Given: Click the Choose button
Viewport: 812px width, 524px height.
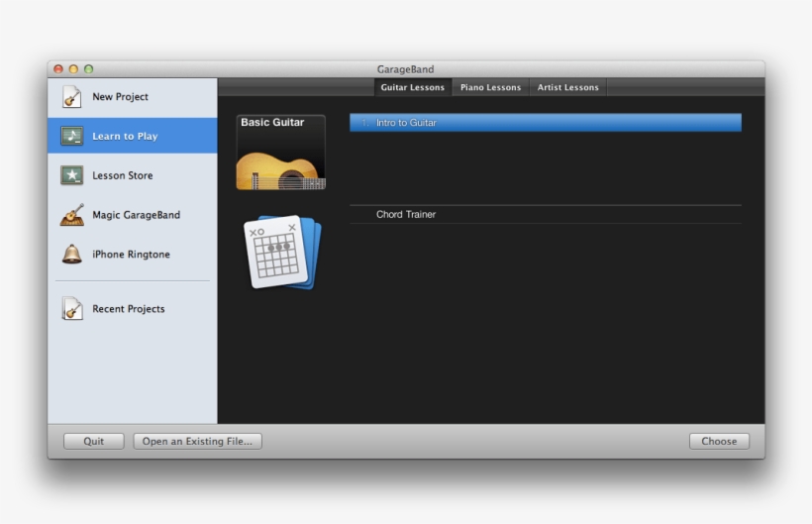Looking at the screenshot, I should 719,441.
